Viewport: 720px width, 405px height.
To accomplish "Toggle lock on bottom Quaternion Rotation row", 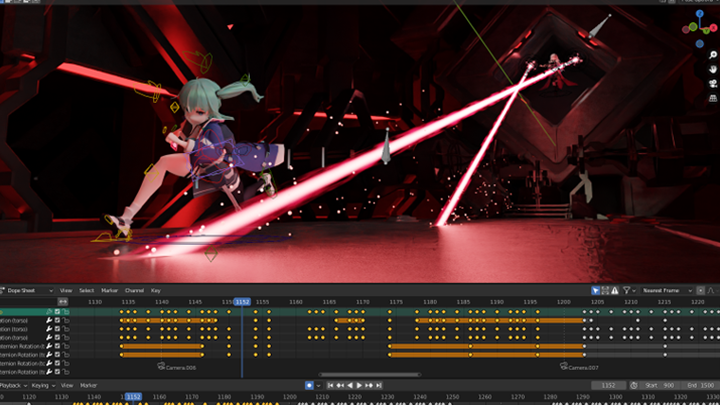I will [x=66, y=372].
